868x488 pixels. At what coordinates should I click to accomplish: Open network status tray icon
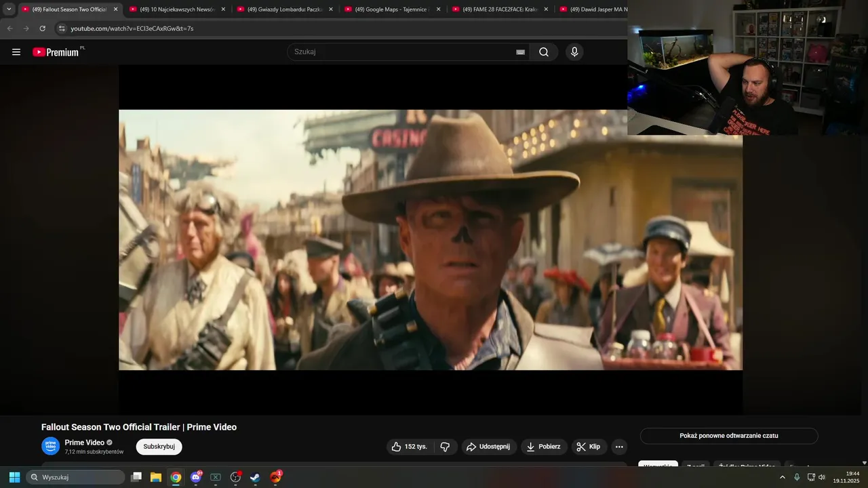pos(811,477)
